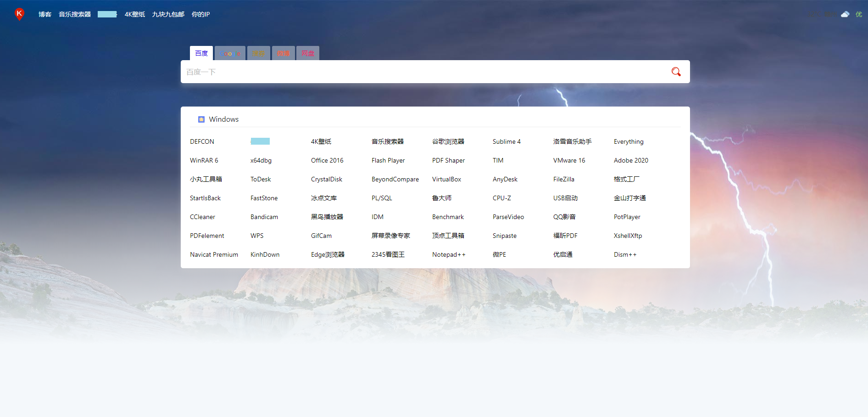868x417 pixels.
Task: Open the 你的IP menu item
Action: click(200, 14)
